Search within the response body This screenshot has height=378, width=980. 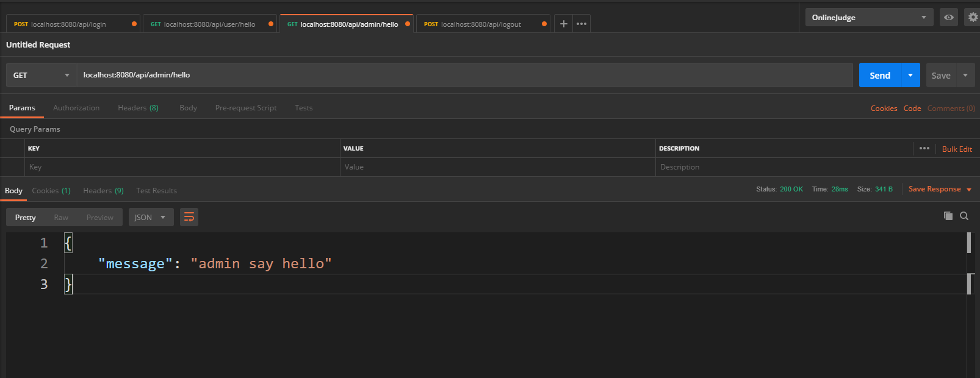[x=964, y=216]
